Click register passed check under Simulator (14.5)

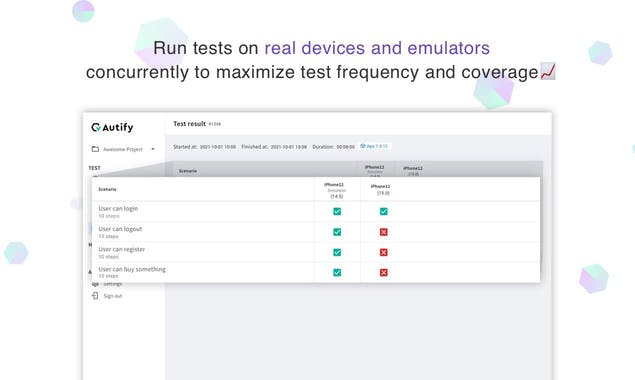[337, 252]
